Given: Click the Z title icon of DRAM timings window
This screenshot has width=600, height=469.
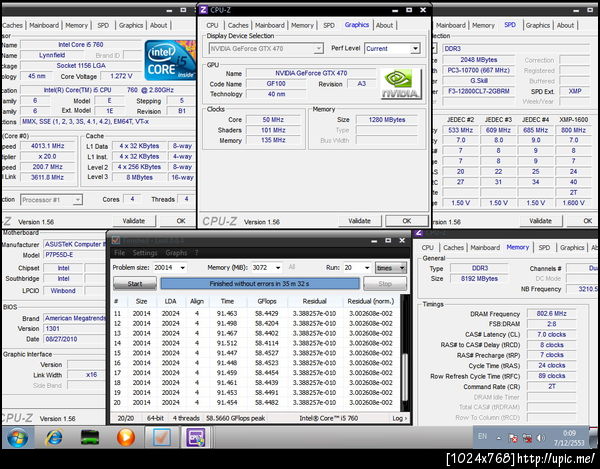Looking at the screenshot, I should tap(419, 233).
